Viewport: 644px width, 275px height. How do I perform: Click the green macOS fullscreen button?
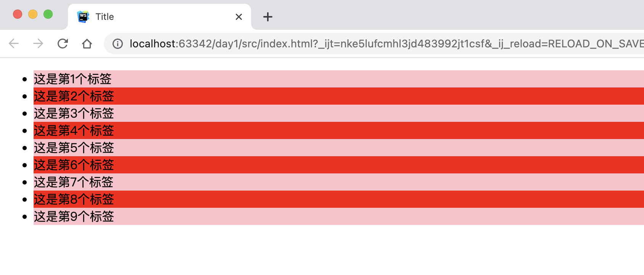tap(48, 15)
